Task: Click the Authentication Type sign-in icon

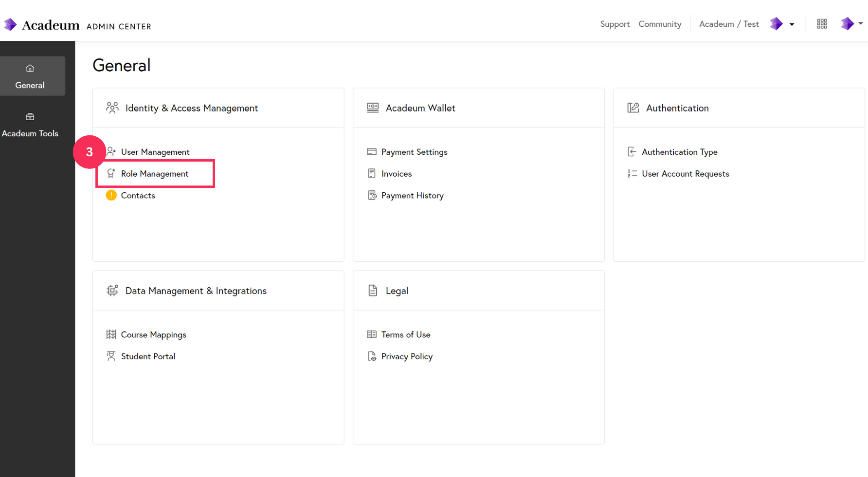Action: point(632,152)
